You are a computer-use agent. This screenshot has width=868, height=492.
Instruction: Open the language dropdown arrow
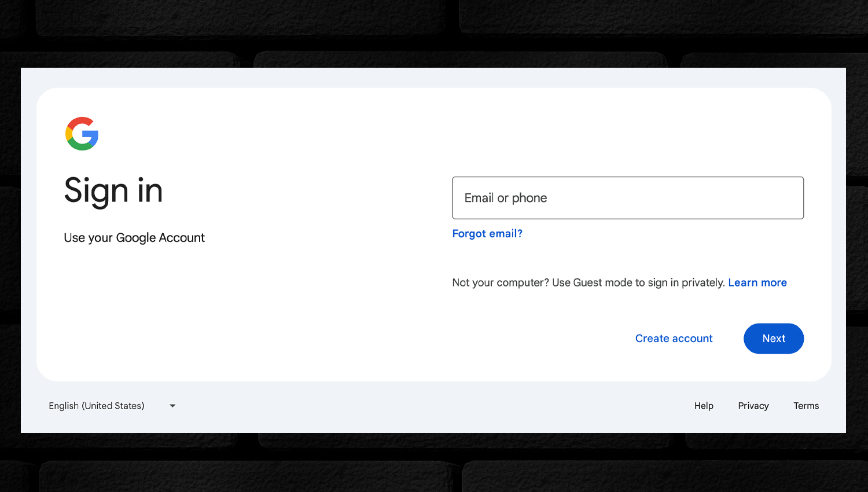[x=172, y=406]
